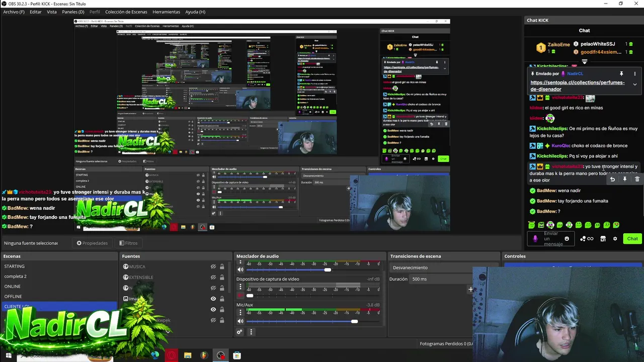Mute the Mic/Aux channel speaker icon
This screenshot has height=362, width=644.
coord(240,321)
